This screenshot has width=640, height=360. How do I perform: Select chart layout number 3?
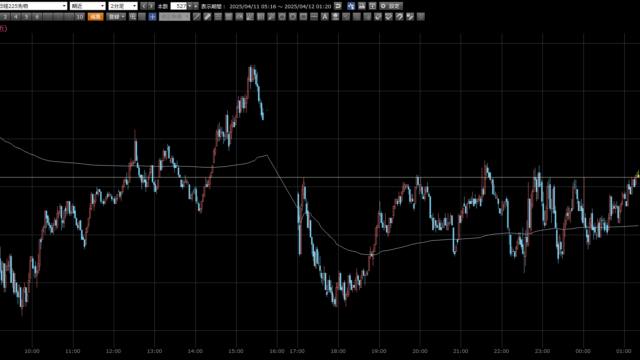[x=5, y=17]
